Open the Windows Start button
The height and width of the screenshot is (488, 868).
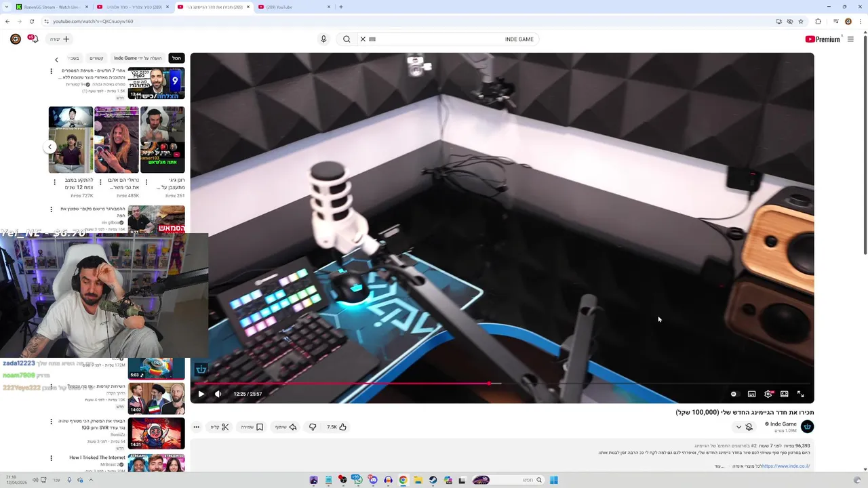pyautogui.click(x=554, y=480)
